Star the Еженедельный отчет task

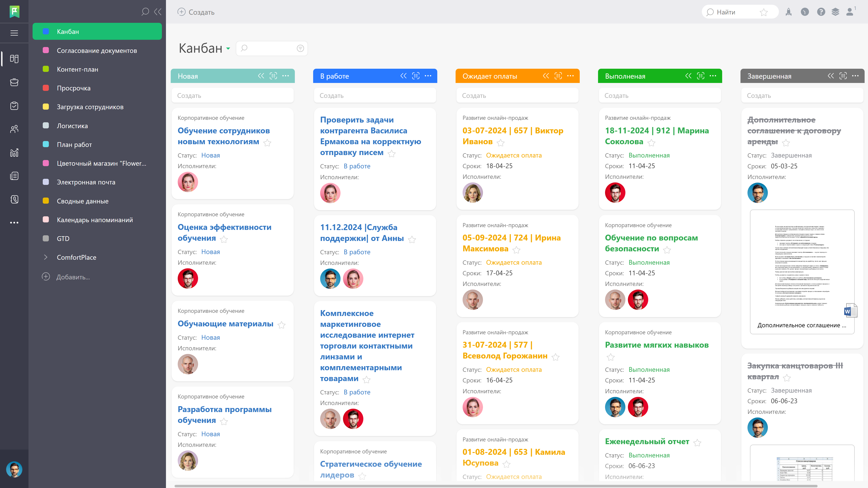(x=697, y=443)
